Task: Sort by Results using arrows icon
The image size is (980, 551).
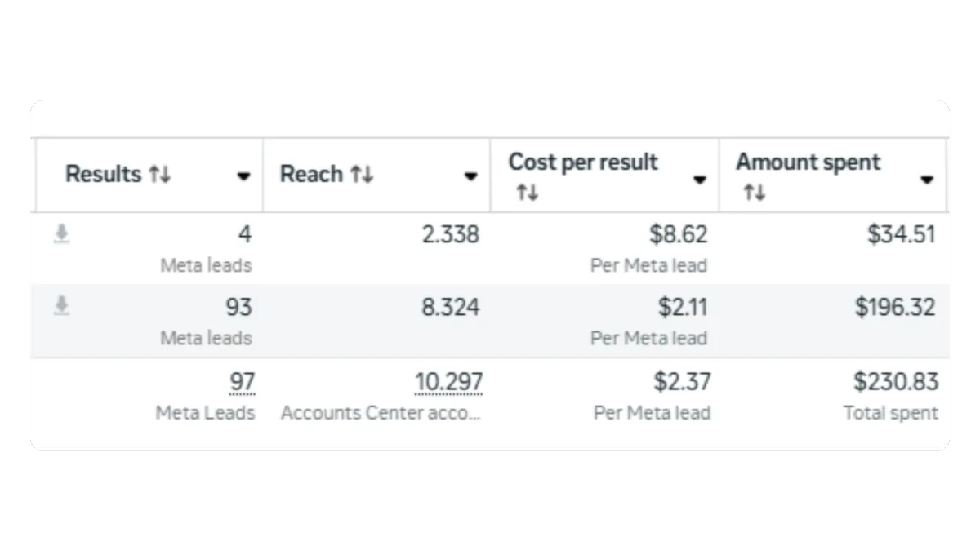Action: tap(159, 175)
